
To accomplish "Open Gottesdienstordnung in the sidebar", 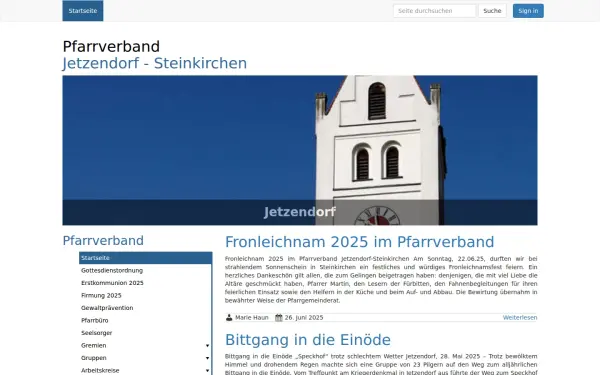I will (x=112, y=270).
